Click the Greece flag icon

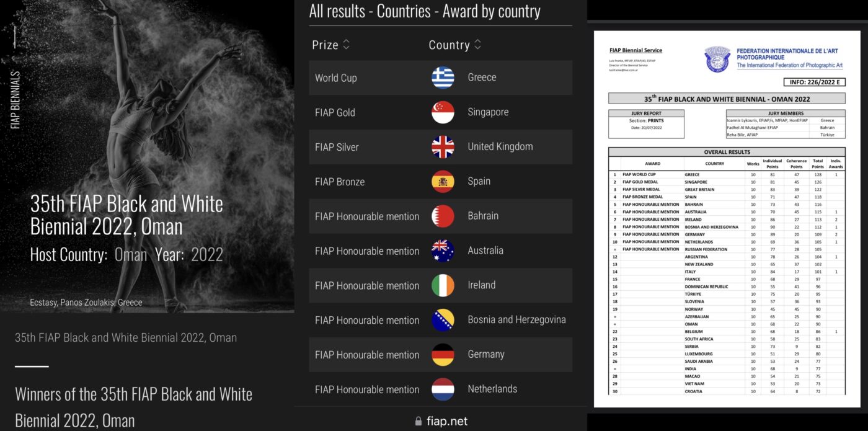[x=443, y=78]
